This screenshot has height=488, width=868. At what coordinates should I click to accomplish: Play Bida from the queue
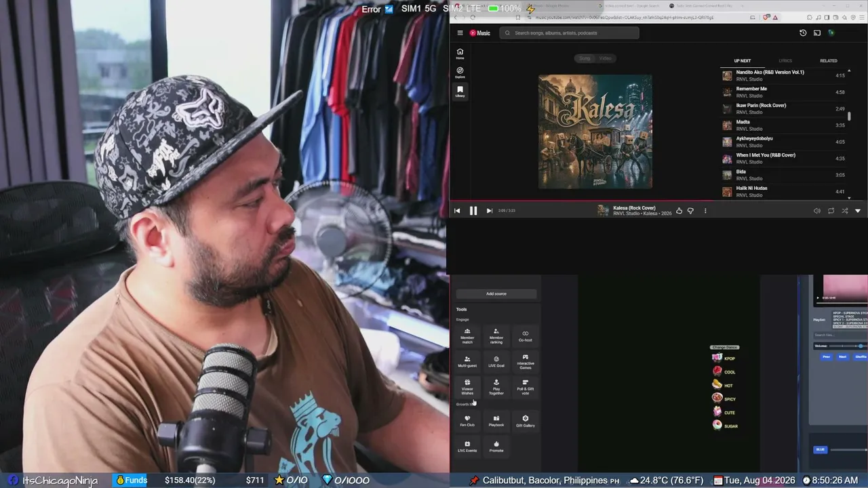tap(784, 175)
